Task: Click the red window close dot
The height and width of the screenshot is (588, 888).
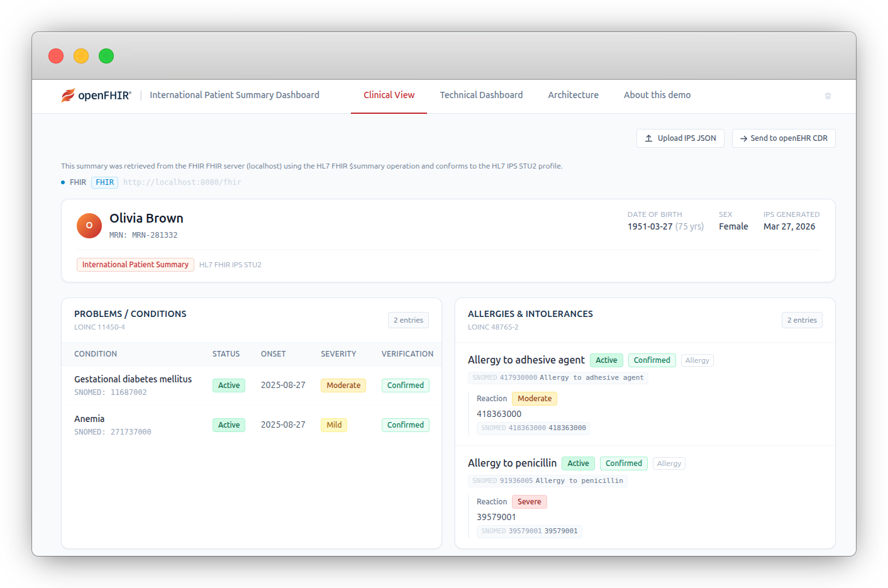Action: pyautogui.click(x=56, y=56)
